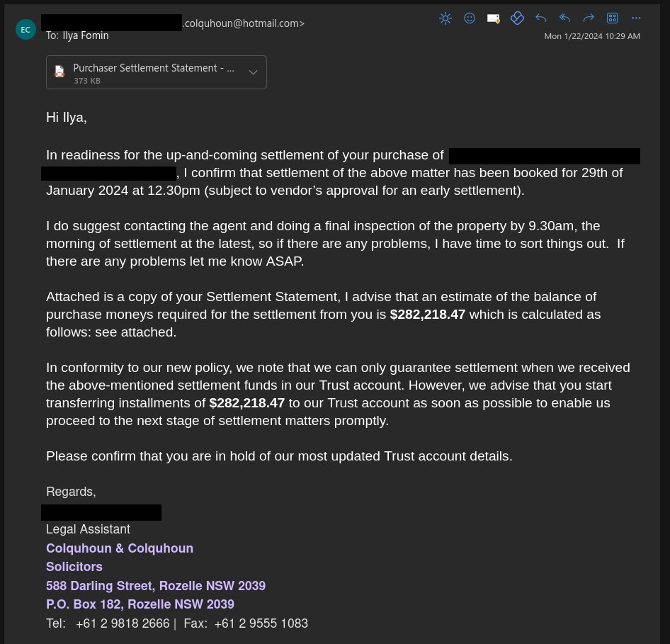Click the Colquhoun & Colquhoun signature text
Viewport: 670px width, 644px height.
click(120, 548)
